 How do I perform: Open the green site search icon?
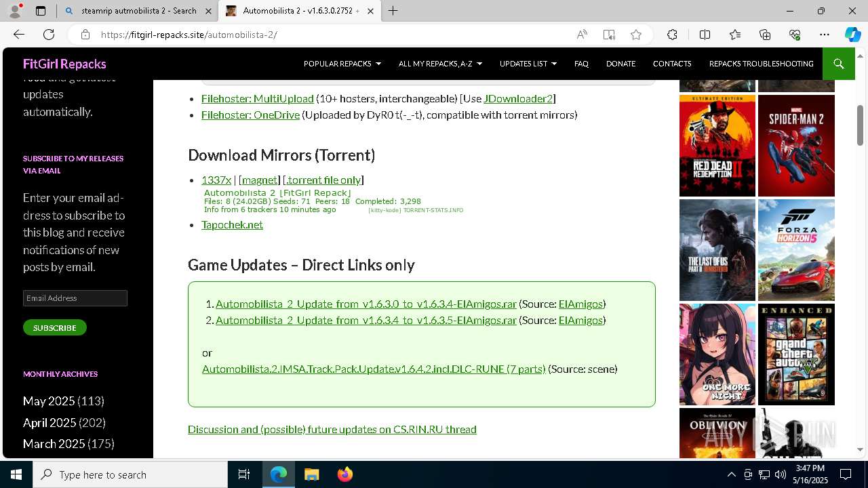click(x=838, y=64)
